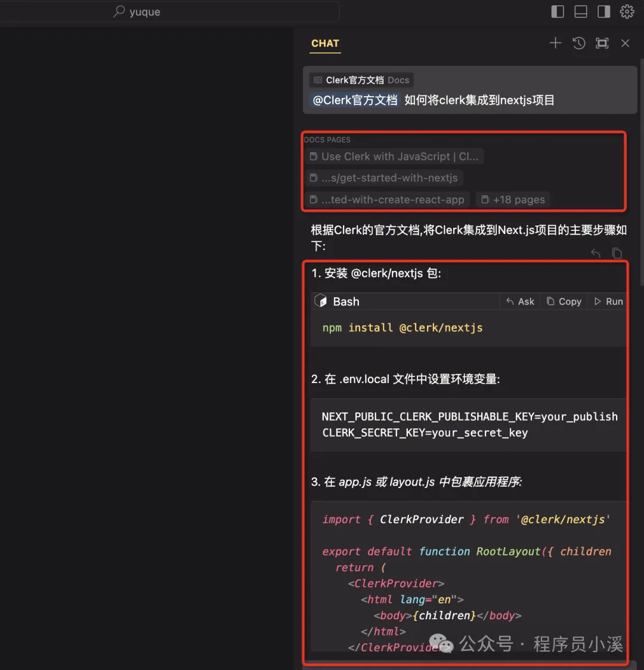
Task: Click the revert arrow below the answer text
Action: point(595,253)
